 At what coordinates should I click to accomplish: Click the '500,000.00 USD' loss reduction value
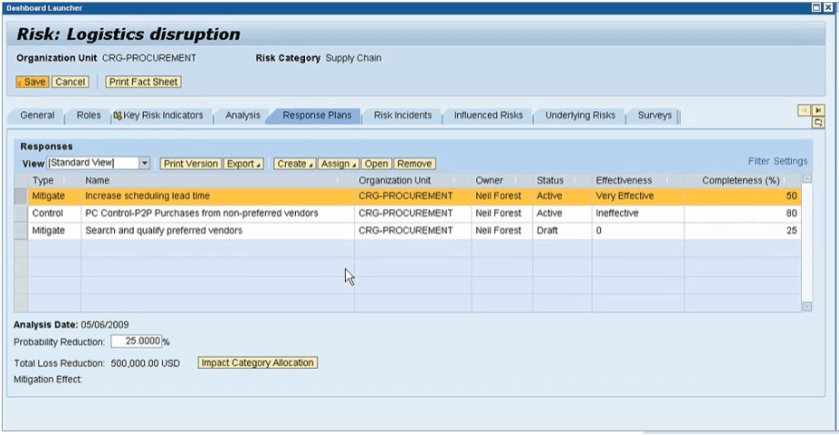[145, 363]
